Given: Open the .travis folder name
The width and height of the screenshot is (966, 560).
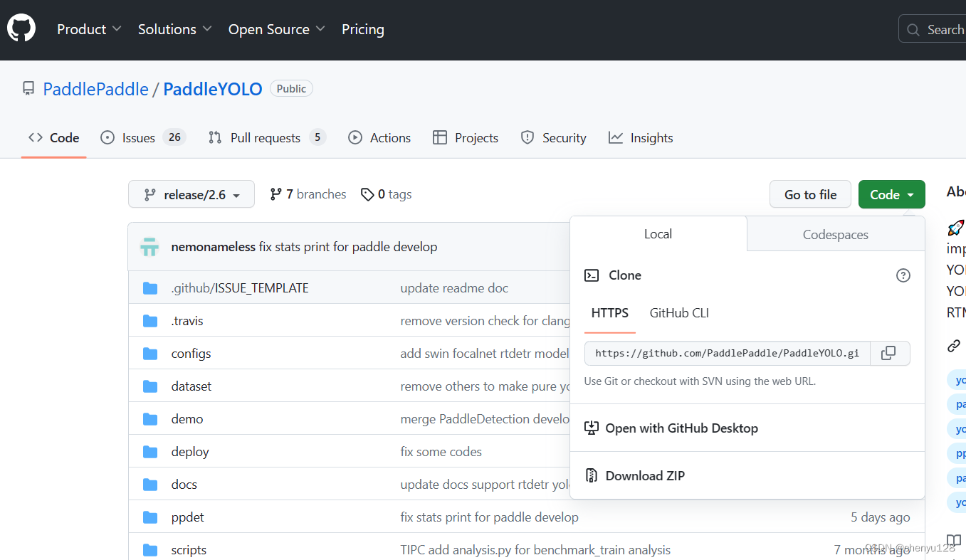Looking at the screenshot, I should tap(187, 321).
